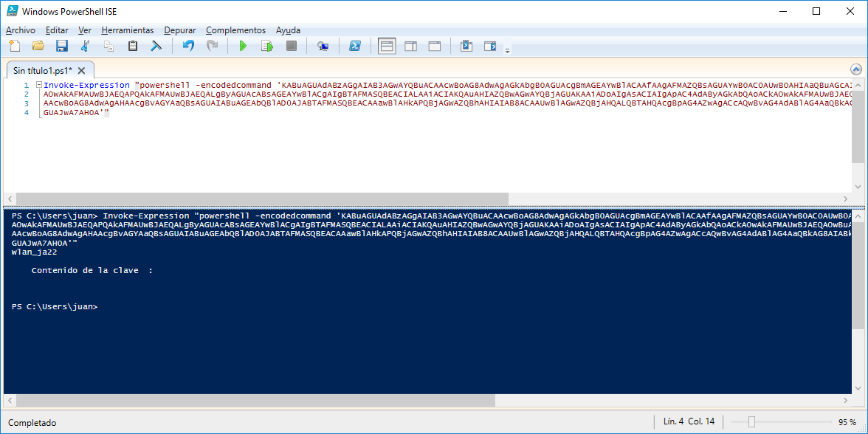Open the Ver menu
Image resolution: width=868 pixels, height=434 pixels.
(85, 30)
